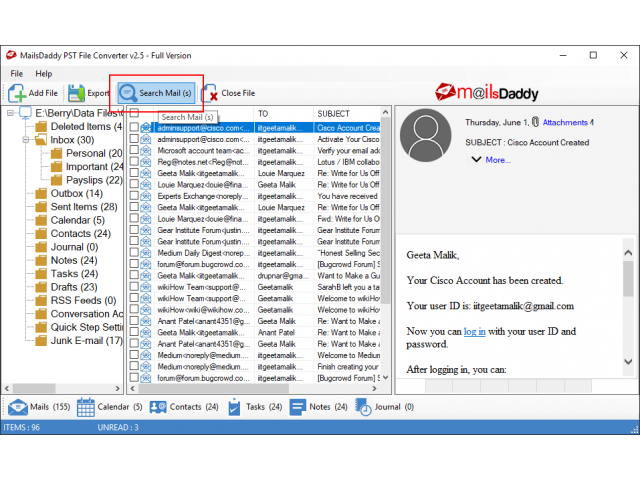Click UNREAD : 3 status bar entry
This screenshot has height=480, width=640.
[x=118, y=427]
